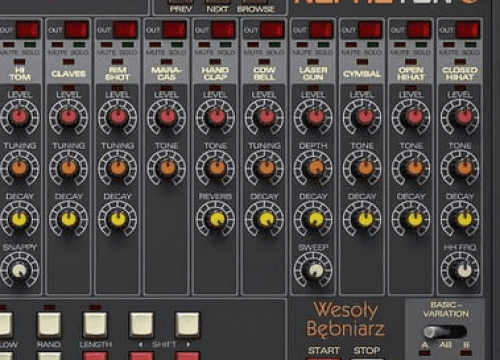Open the Rim Shot OUT output selector

pos(126,30)
